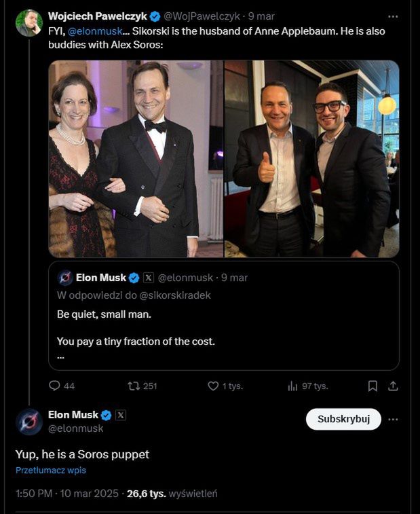Repost the tweet via retweet icon
Viewport: 420px width, 514px height.
[x=134, y=386]
